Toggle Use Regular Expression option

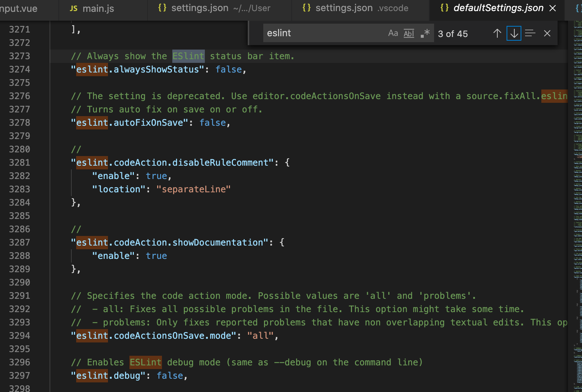pos(425,33)
